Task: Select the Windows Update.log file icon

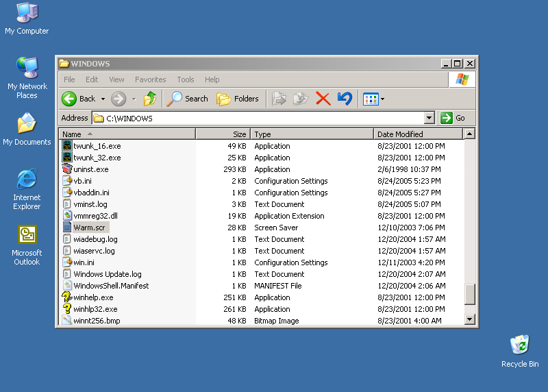Action: [x=66, y=274]
